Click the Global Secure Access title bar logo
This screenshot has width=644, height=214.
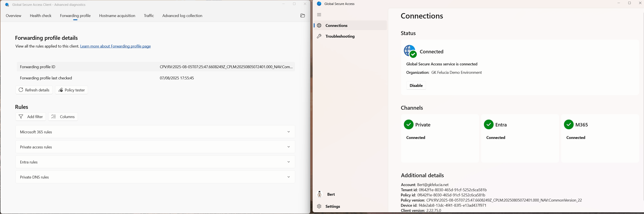click(319, 4)
